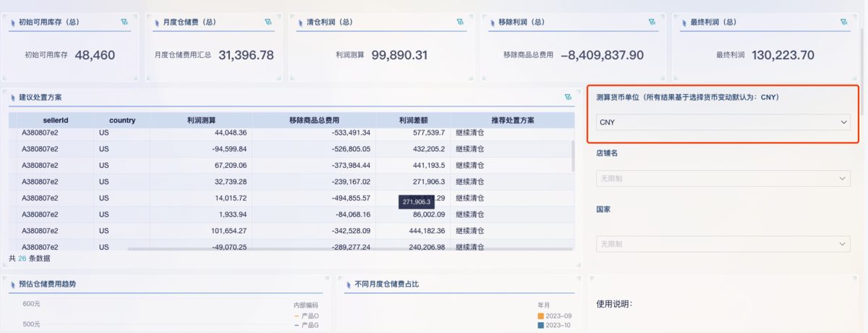Click filter icon on 初始可用库存 card
The height and width of the screenshot is (333, 868).
(124, 22)
